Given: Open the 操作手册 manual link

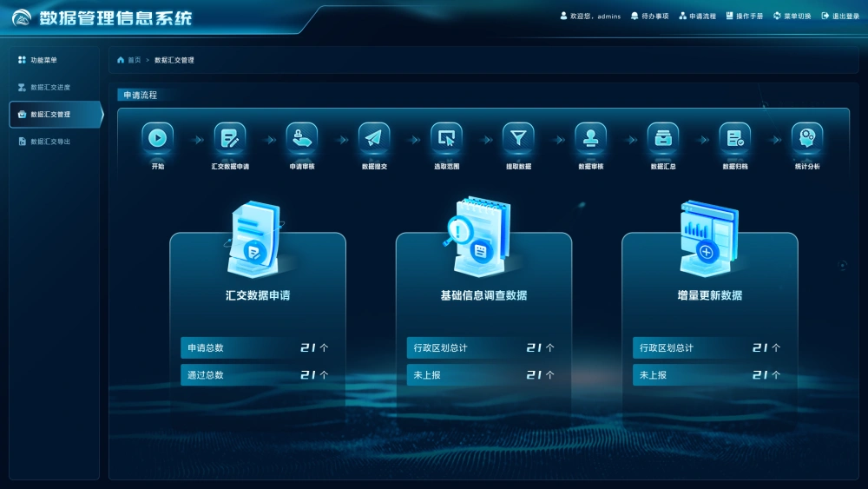Looking at the screenshot, I should (744, 17).
